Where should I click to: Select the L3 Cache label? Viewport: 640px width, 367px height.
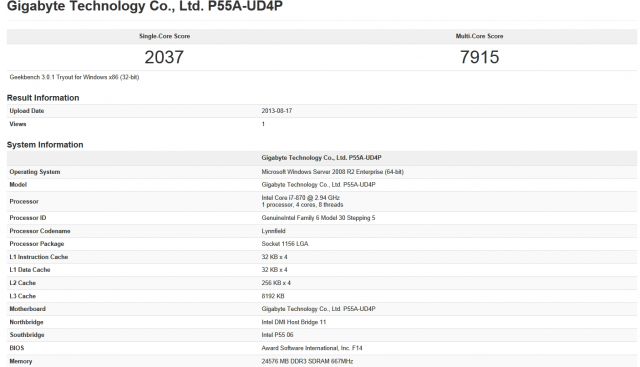coord(22,296)
